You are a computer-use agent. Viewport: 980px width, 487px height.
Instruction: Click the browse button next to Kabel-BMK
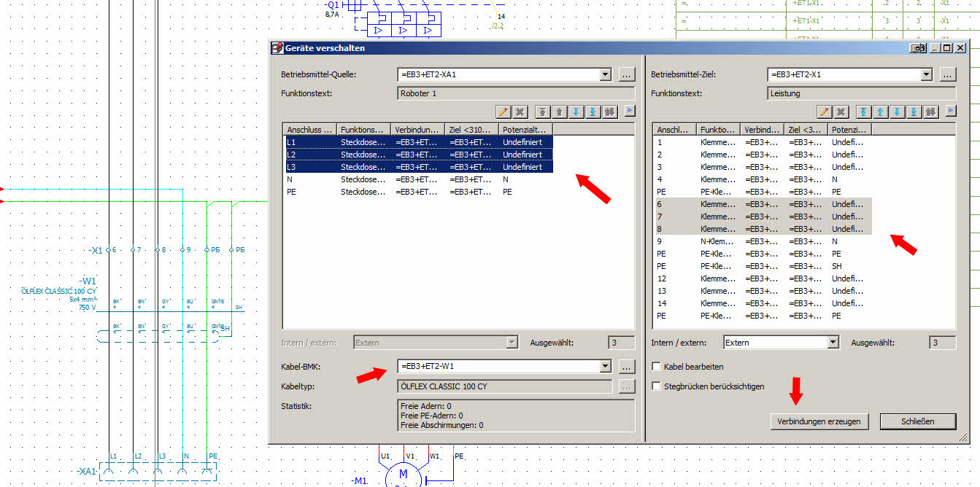click(x=626, y=366)
